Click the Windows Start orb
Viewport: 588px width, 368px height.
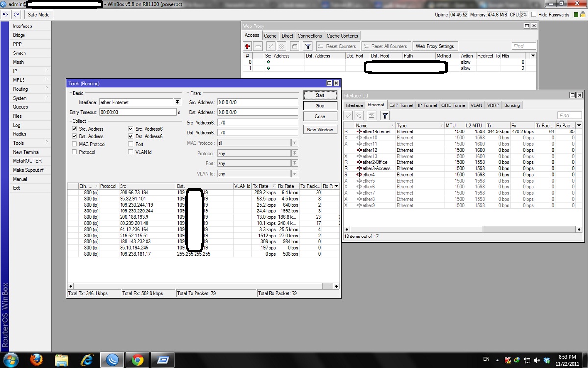[11, 360]
